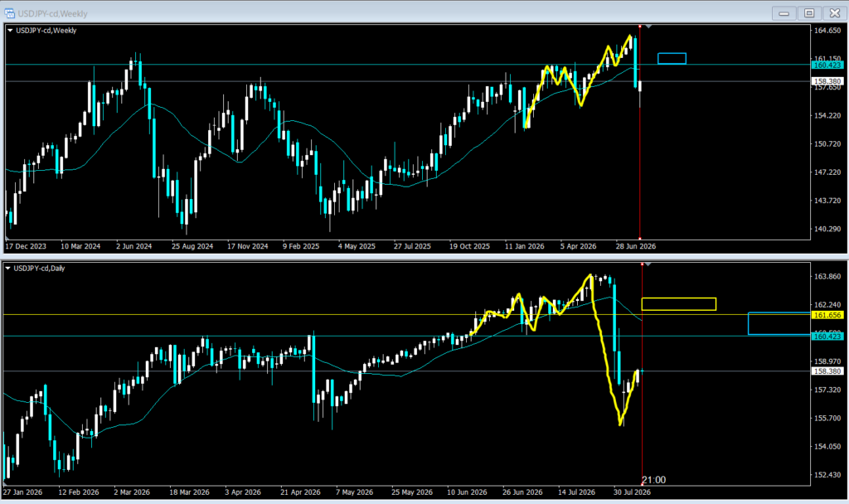Click the 164.650 price on Weekly scale
Image resolution: width=849 pixels, height=504 pixels.
(x=827, y=31)
